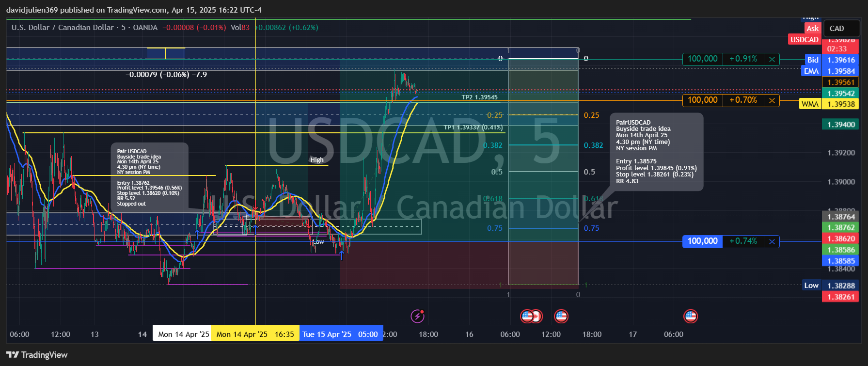Screen dimensions: 868x366
Task: Open the US flag event icon overlapping Canada flag
Action: click(527, 317)
